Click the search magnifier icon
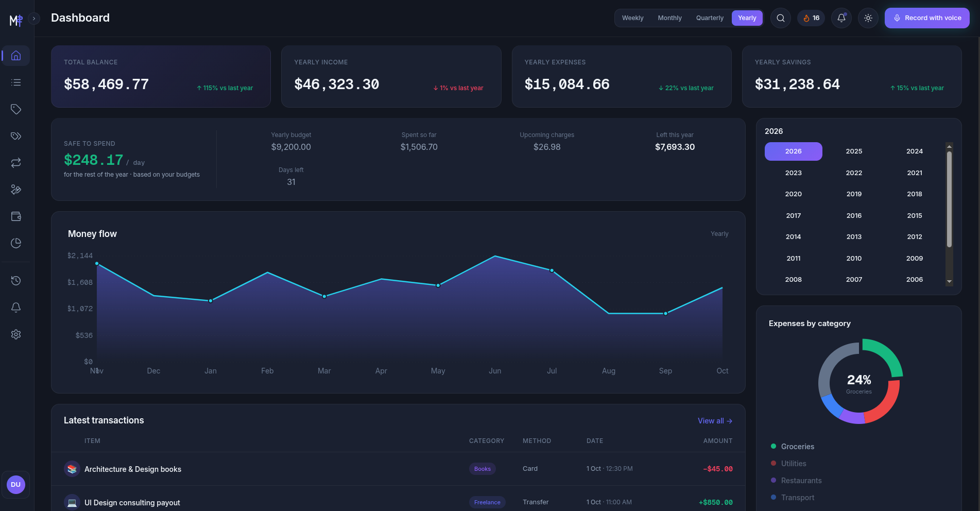 (781, 18)
